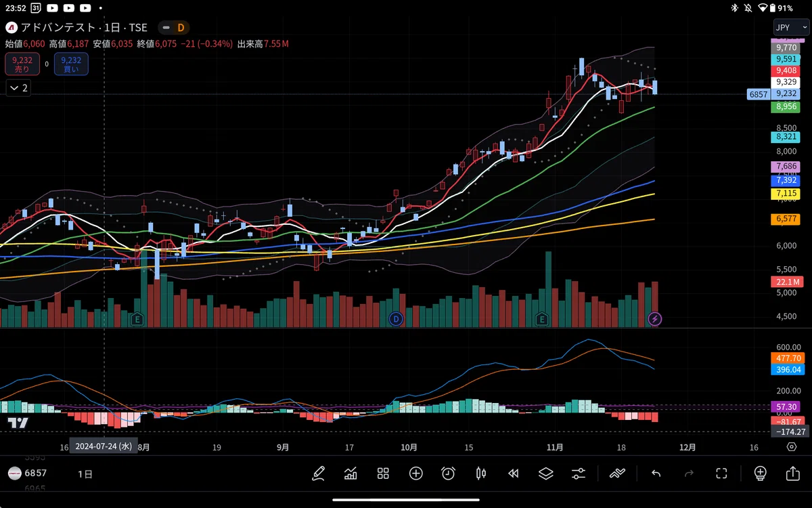Change chart type via the candlestick icon
Image resolution: width=812 pixels, height=508 pixels.
(x=481, y=473)
